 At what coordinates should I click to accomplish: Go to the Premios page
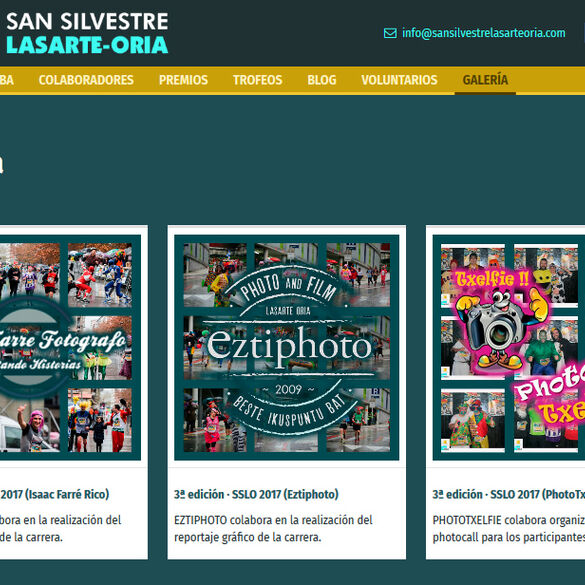tap(183, 80)
